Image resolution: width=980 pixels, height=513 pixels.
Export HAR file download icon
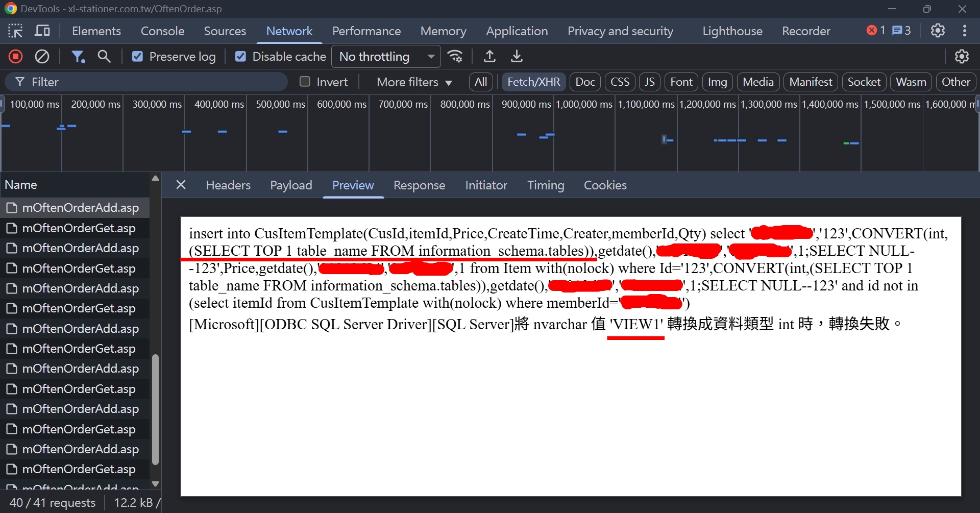click(517, 57)
